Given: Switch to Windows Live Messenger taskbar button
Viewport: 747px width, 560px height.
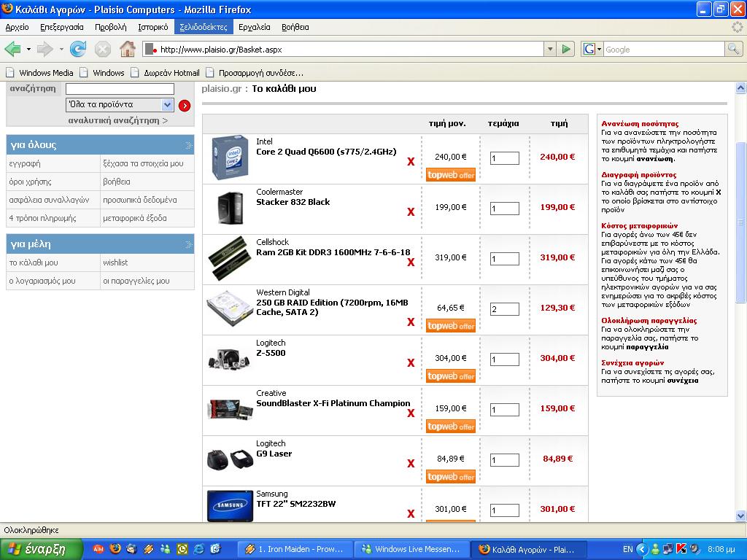Looking at the screenshot, I should tap(411, 549).
